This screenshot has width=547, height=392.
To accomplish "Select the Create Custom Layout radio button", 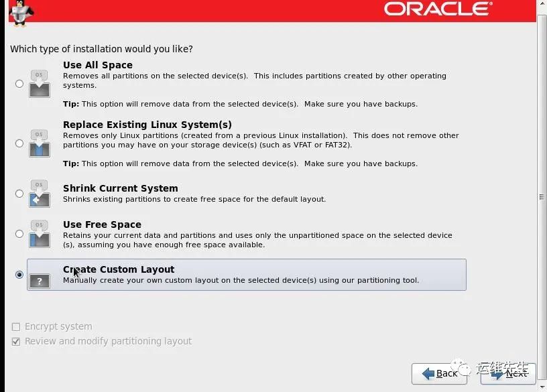I will (19, 275).
